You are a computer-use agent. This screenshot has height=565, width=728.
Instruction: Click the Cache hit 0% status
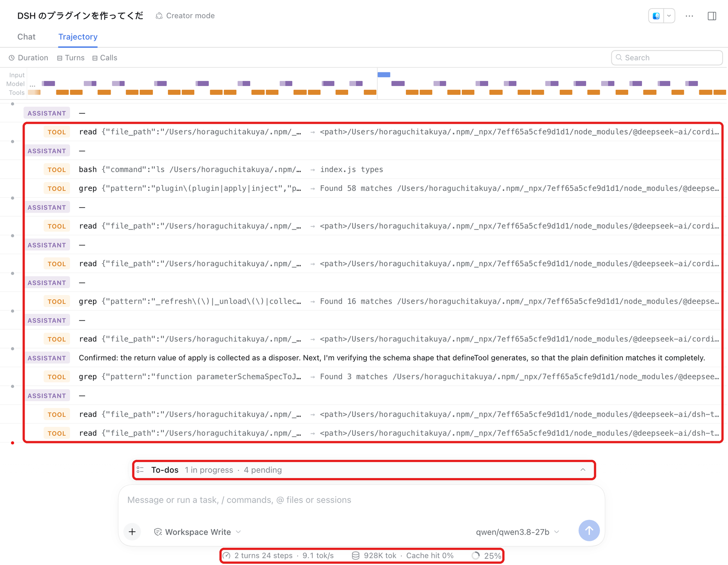point(430,555)
